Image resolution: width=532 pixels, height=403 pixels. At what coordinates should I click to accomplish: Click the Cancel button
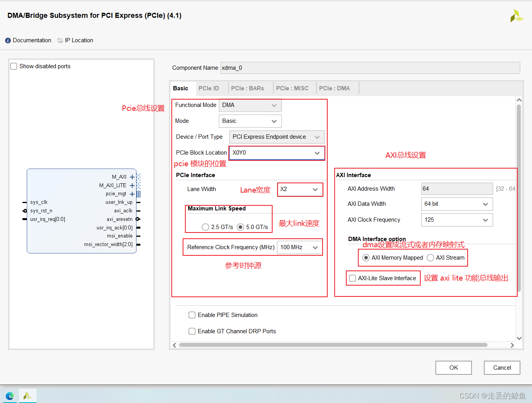pyautogui.click(x=502, y=368)
